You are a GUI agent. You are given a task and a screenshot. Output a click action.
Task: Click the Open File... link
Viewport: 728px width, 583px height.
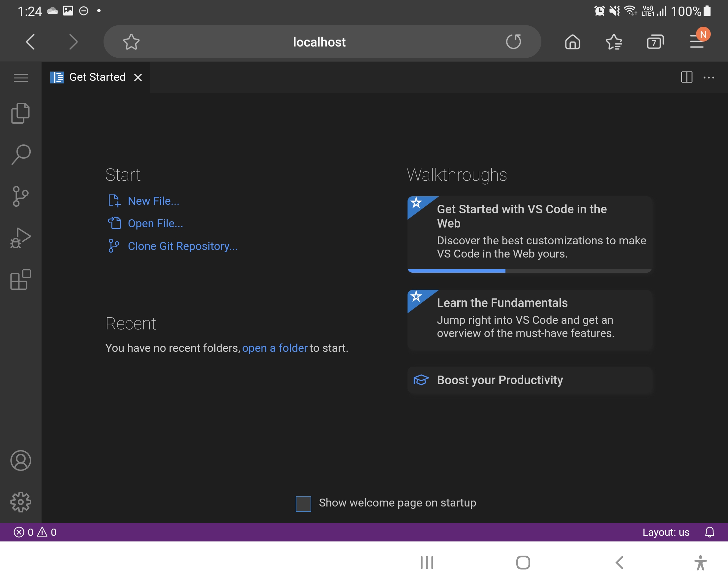155,223
